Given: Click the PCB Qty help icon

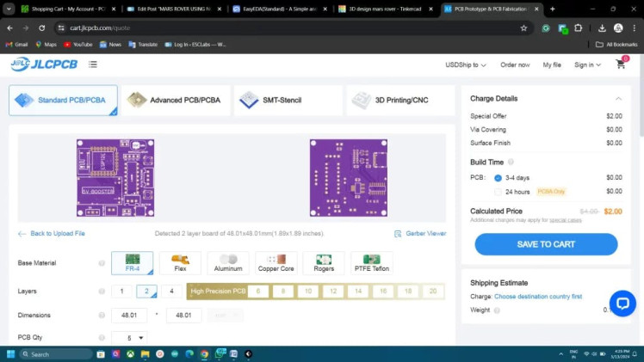Looking at the screenshot, I should pos(102,337).
